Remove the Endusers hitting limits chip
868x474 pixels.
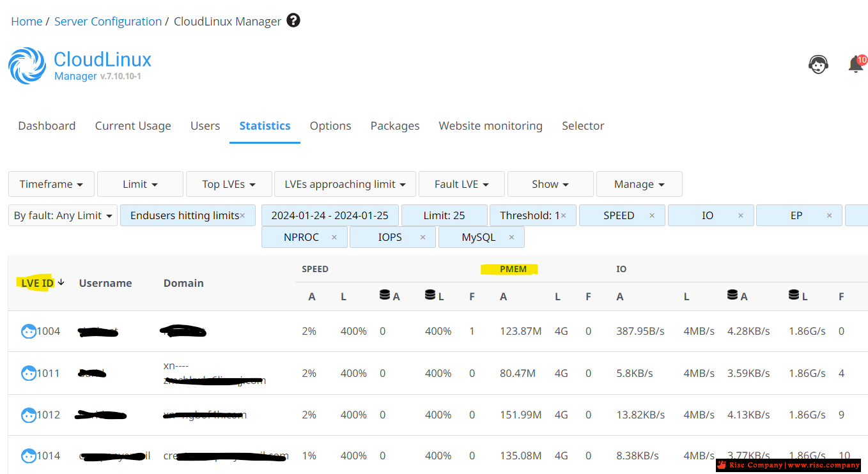[x=242, y=216]
